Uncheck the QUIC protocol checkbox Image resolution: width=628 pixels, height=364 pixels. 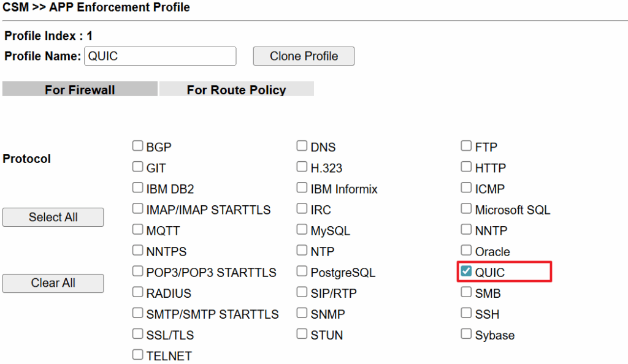point(466,271)
